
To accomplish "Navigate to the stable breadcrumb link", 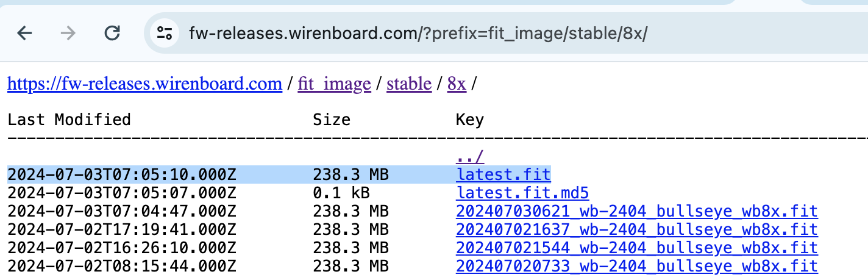I will [x=409, y=84].
